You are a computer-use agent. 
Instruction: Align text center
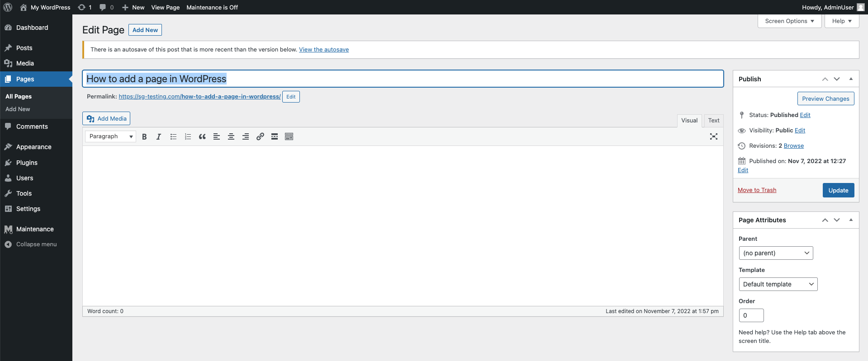click(231, 136)
